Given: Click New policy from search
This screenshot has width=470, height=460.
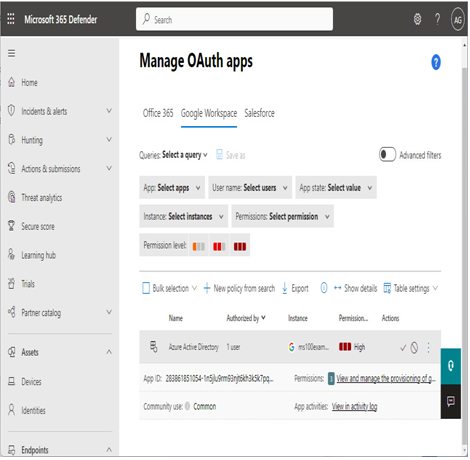Looking at the screenshot, I should [239, 288].
